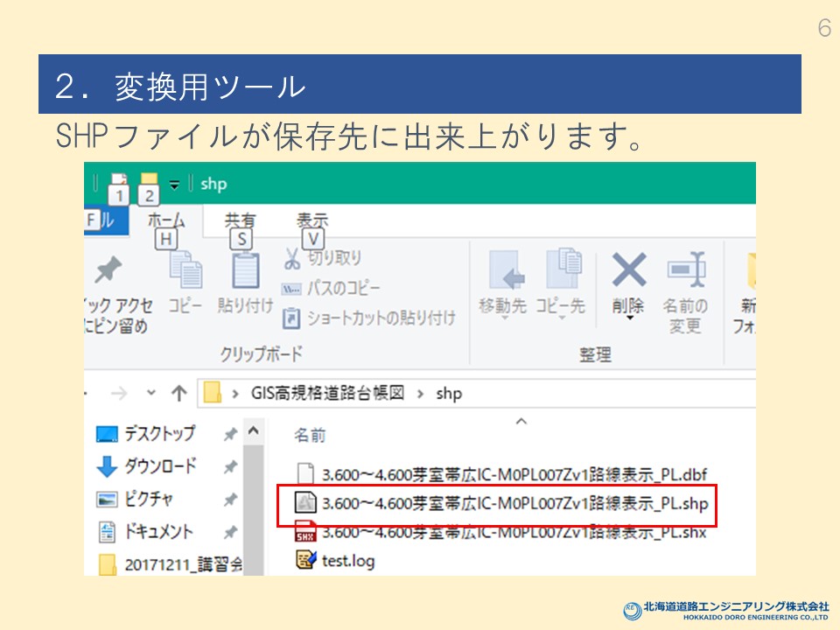Click the Rename (名前の変更) icon
840x630 pixels.
coord(686,271)
